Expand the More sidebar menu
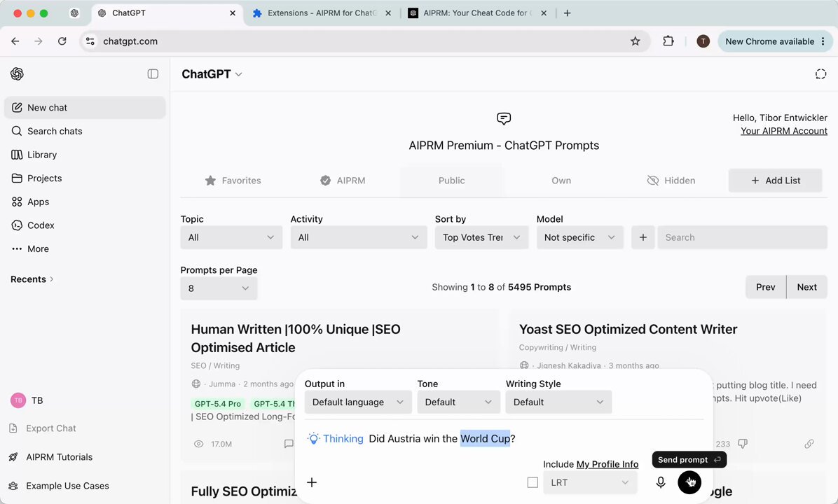The width and height of the screenshot is (838, 504). (85, 248)
